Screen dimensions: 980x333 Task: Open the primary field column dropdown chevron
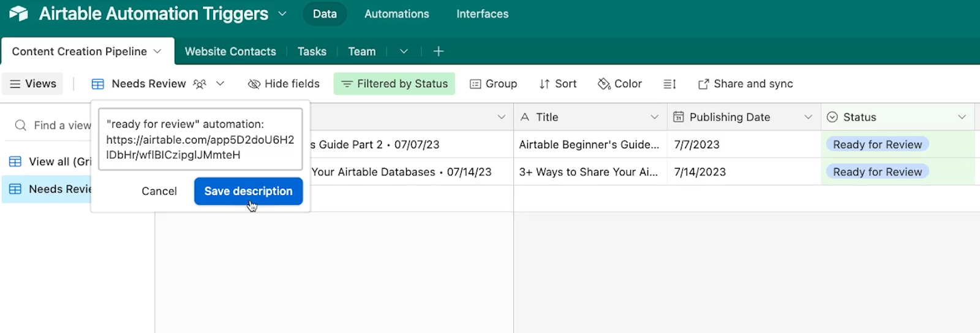502,117
